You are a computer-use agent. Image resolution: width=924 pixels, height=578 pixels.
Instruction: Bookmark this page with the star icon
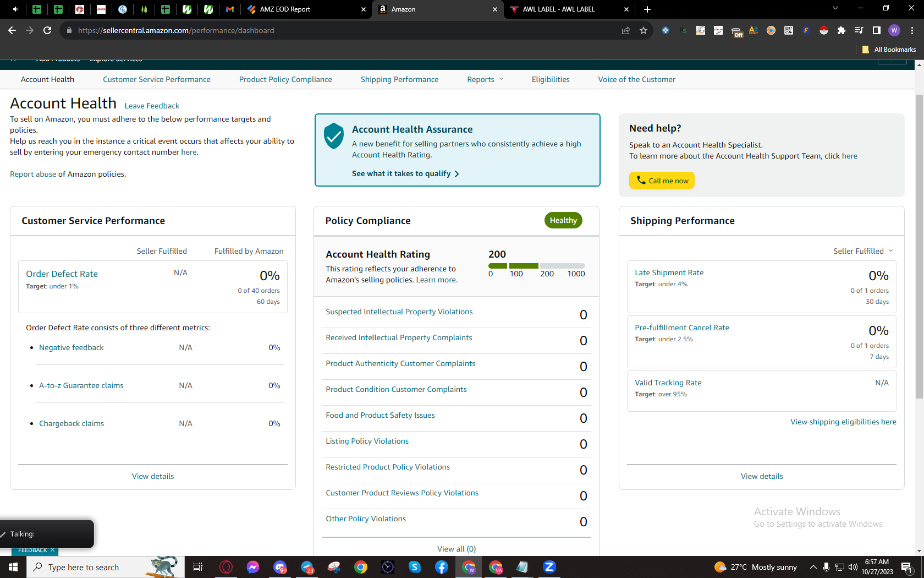tap(643, 30)
